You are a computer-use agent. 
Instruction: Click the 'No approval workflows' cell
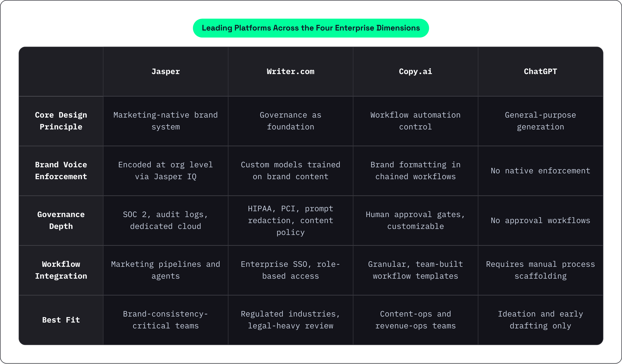[x=540, y=220]
